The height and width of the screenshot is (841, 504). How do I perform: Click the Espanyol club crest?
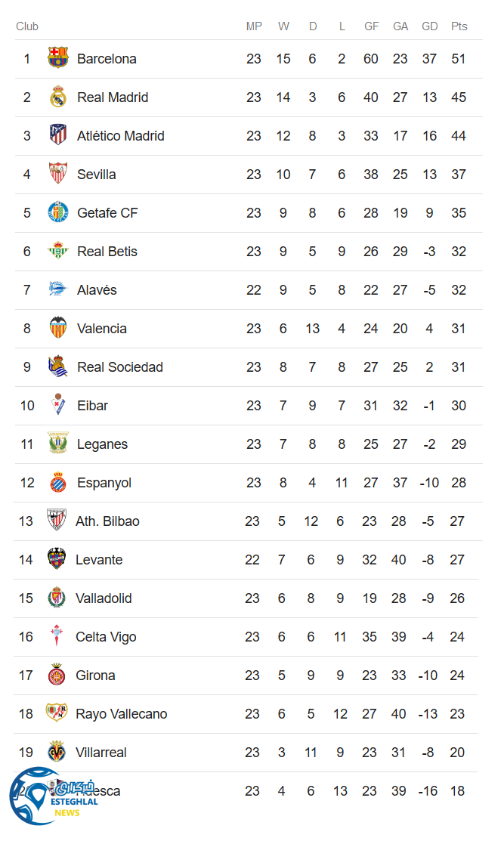pos(58,482)
